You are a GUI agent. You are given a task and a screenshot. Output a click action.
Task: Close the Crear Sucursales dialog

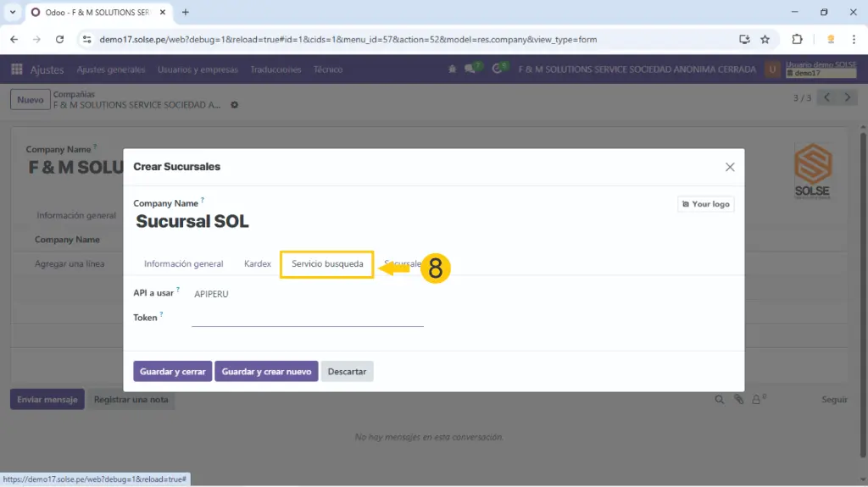[x=730, y=167]
